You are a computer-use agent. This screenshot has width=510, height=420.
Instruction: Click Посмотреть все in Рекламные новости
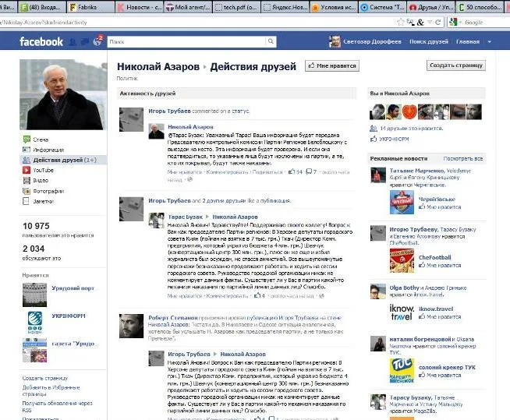tap(463, 159)
